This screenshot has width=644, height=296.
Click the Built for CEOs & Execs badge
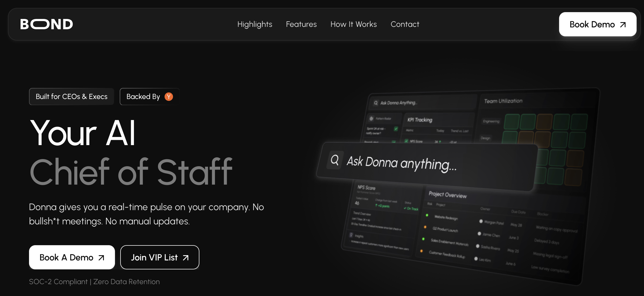(x=71, y=97)
